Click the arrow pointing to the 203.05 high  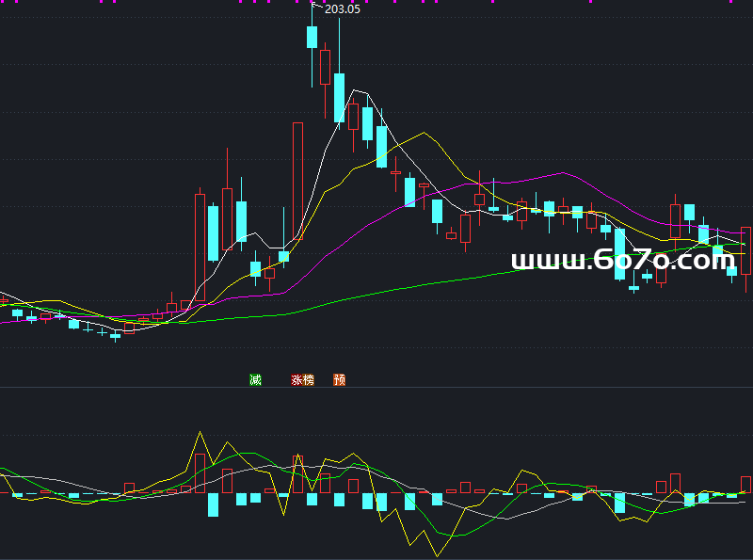click(317, 8)
